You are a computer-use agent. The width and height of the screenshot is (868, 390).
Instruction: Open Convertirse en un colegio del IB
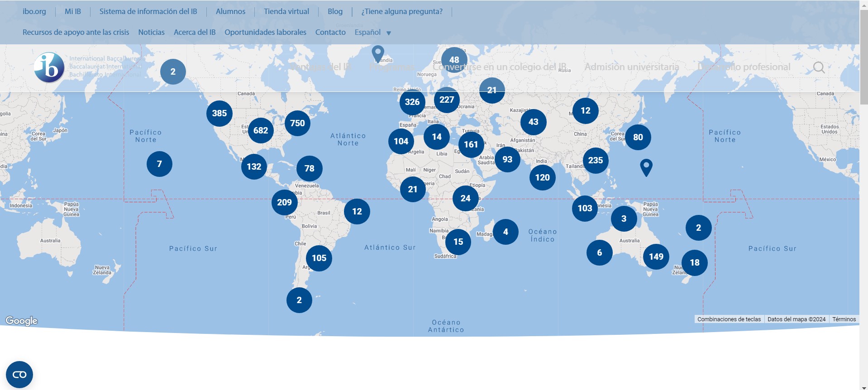click(x=500, y=67)
